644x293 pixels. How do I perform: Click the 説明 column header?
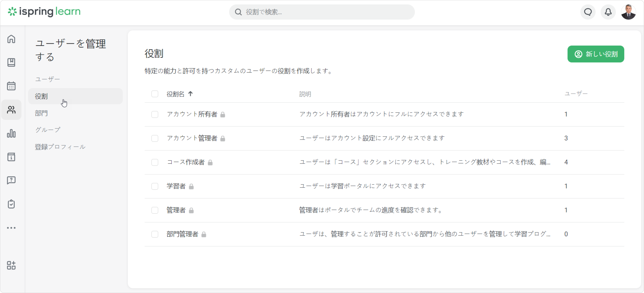305,94
